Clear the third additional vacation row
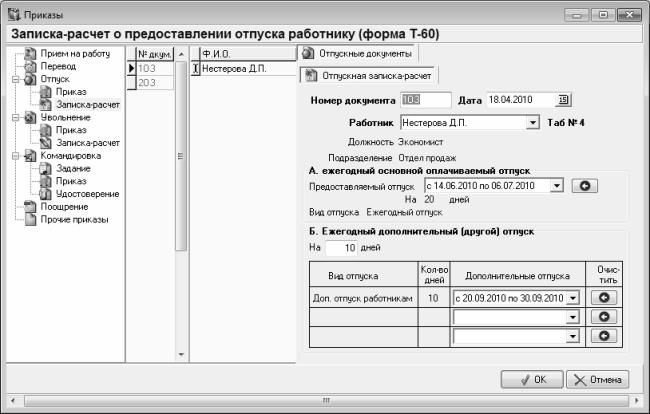Image resolution: width=650 pixels, height=414 pixels. point(605,337)
